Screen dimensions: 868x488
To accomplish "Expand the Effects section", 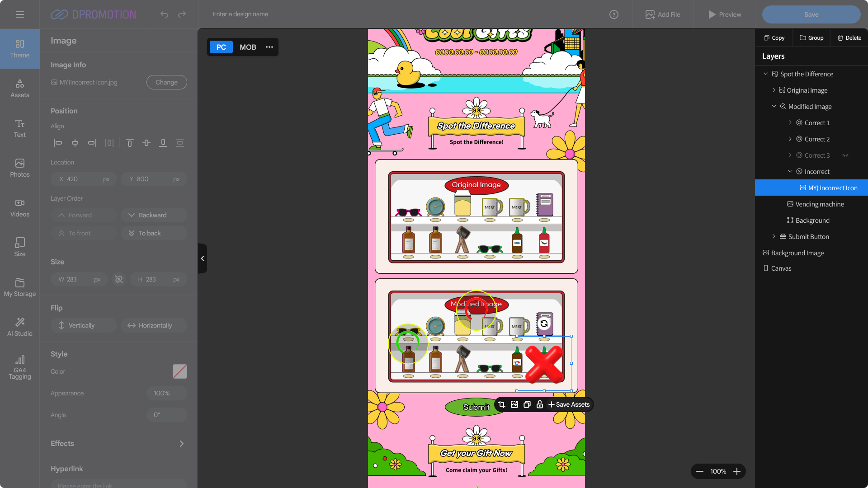I will point(181,444).
